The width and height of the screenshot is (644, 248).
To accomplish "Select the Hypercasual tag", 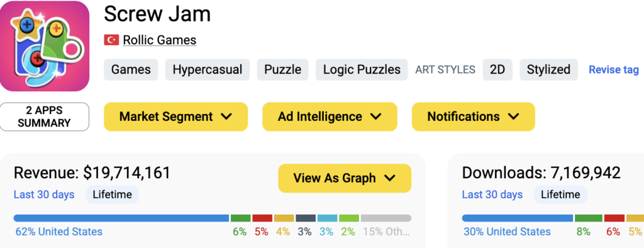I will 208,69.
